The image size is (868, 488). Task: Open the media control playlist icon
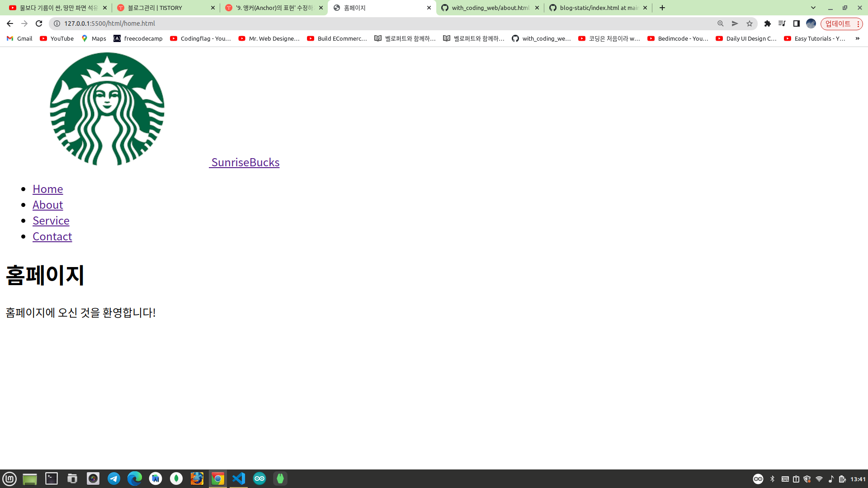pyautogui.click(x=782, y=23)
